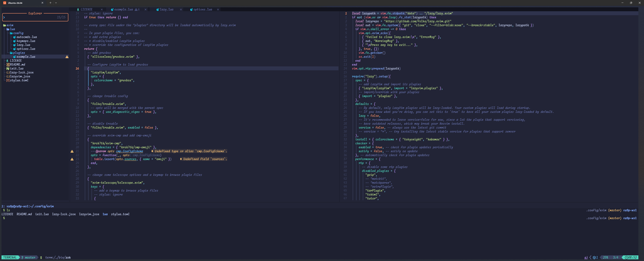644x261 pixels.
Task: Click the "gj" pending keys in the statusline
Action: (586, 257)
